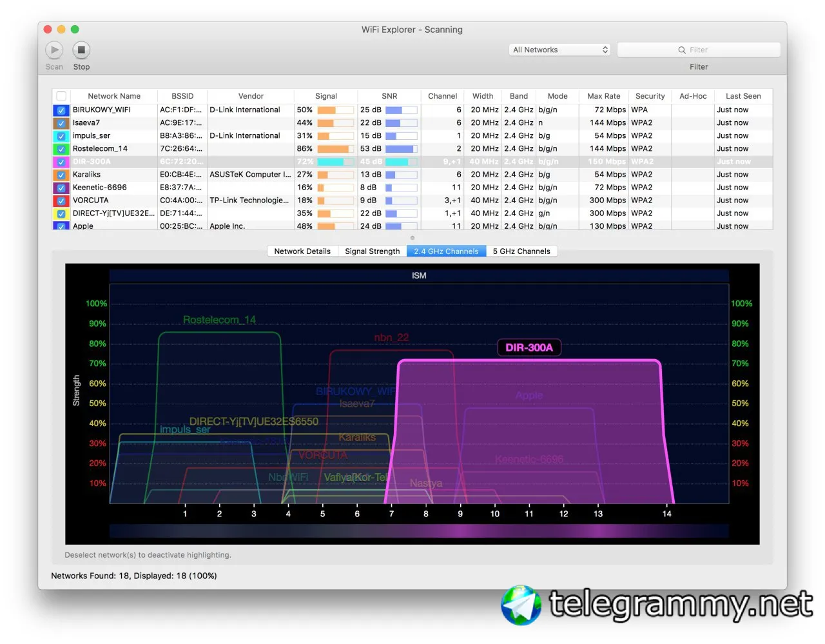Click the magnifier icon in Filter field
The image size is (825, 644).
(x=682, y=50)
